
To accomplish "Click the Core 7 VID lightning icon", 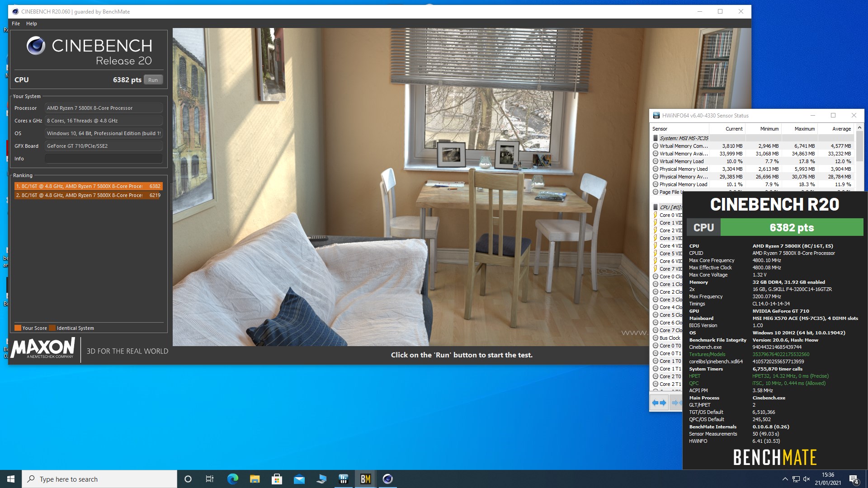I will (656, 269).
